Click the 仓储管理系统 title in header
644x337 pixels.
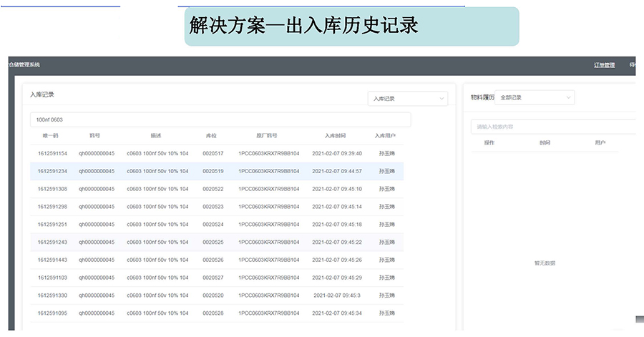point(24,65)
